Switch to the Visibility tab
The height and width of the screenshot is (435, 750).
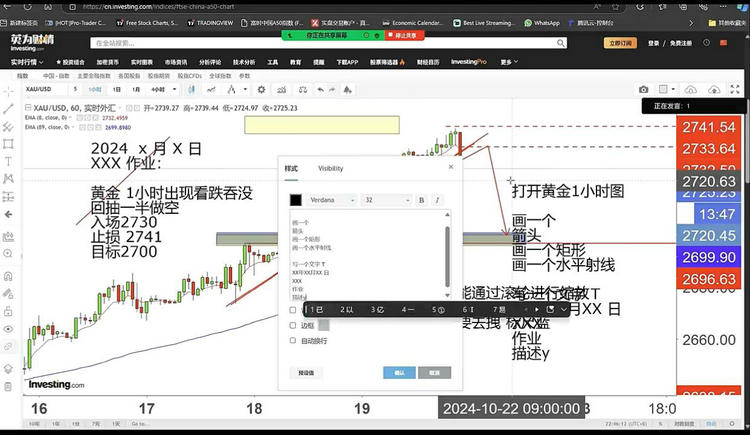click(330, 169)
